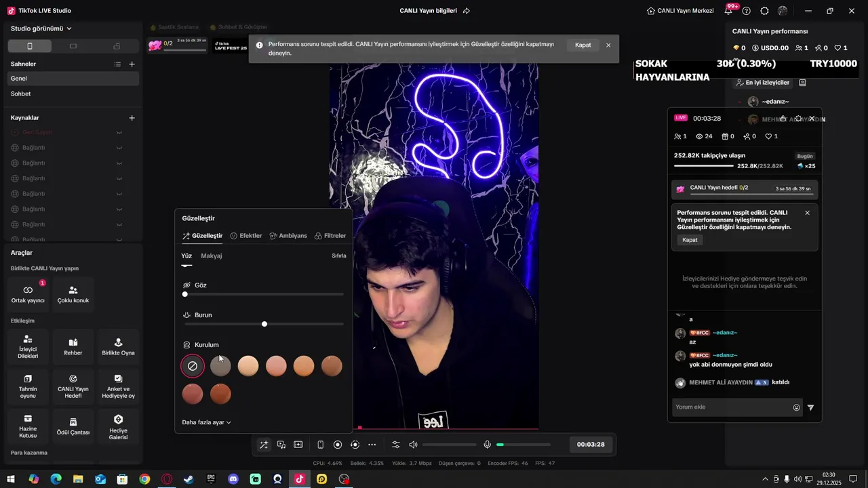Image resolution: width=868 pixels, height=488 pixels.
Task: Open the Anket ve Hediyeyle oy tool
Action: pyautogui.click(x=118, y=386)
